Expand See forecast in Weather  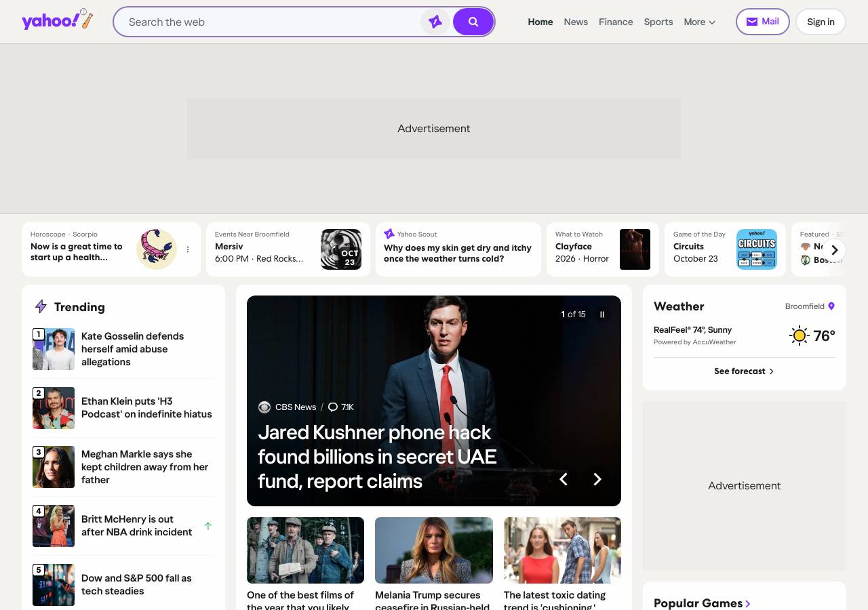pos(744,371)
